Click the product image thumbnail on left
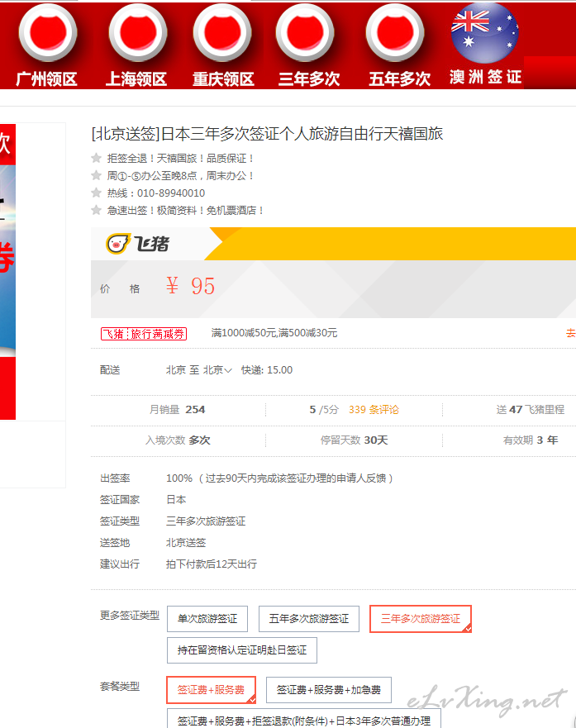 point(8,272)
